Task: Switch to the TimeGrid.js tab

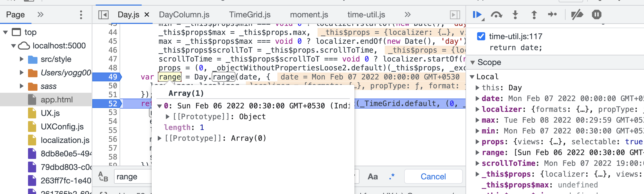Action: 250,14
